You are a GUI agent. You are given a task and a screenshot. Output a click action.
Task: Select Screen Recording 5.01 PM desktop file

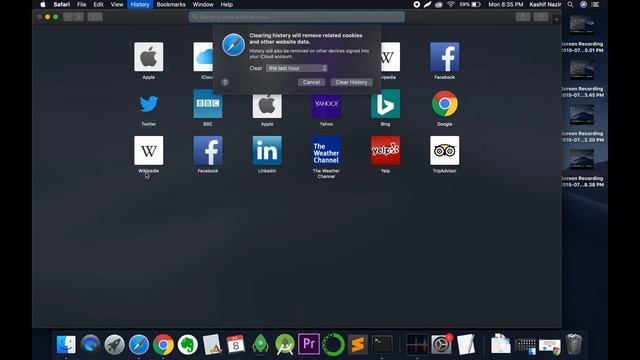pyautogui.click(x=582, y=35)
